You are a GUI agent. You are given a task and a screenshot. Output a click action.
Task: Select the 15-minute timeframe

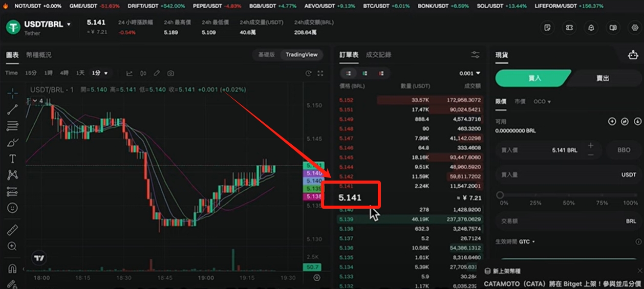tap(31, 73)
